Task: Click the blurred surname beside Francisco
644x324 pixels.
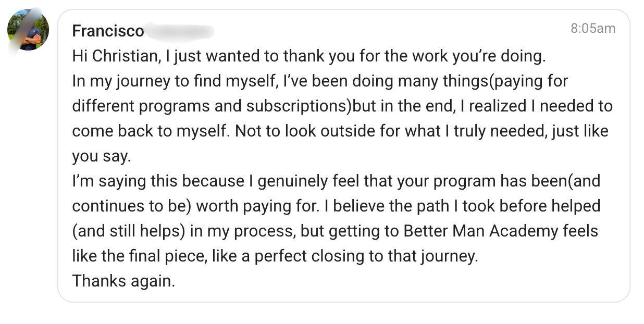Action: click(x=179, y=31)
